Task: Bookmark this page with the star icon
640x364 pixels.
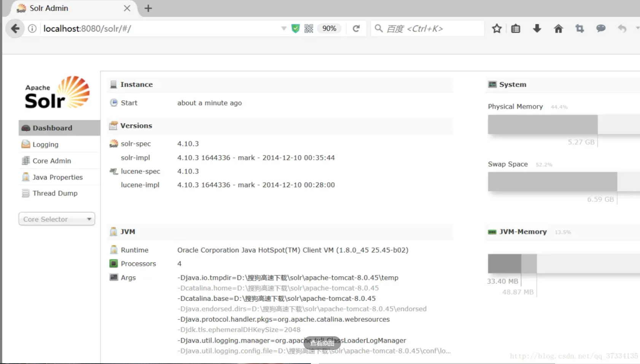Action: tap(496, 28)
